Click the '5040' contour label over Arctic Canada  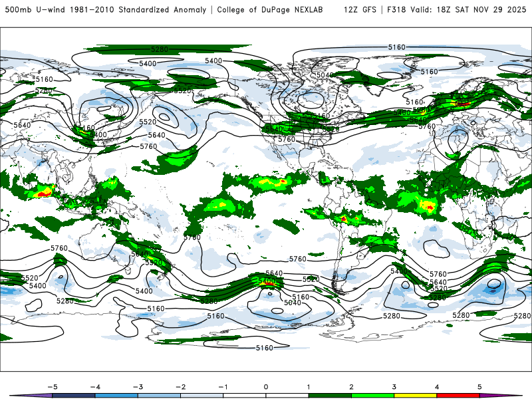pyautogui.click(x=325, y=75)
